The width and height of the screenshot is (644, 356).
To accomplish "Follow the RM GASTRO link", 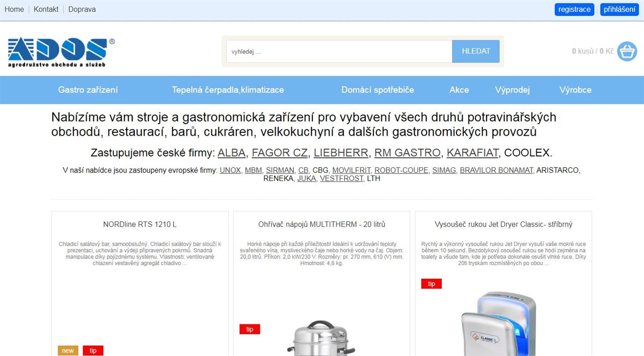I will click(408, 153).
